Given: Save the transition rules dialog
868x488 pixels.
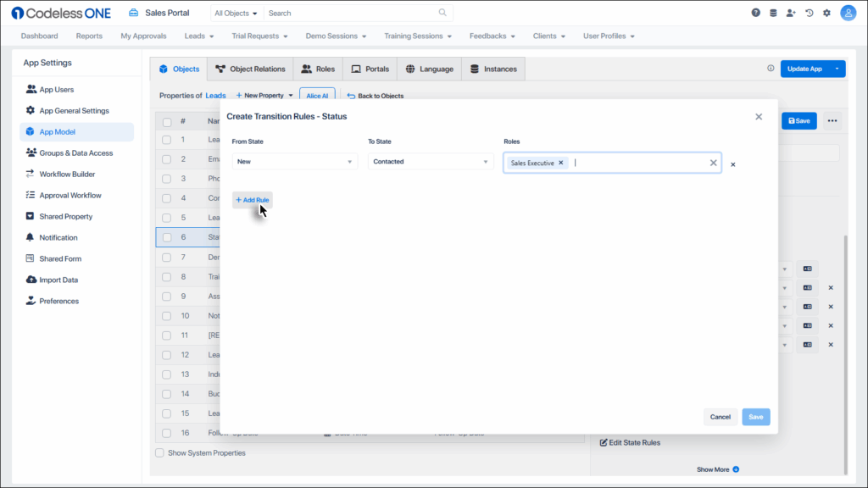Looking at the screenshot, I should pos(755,417).
